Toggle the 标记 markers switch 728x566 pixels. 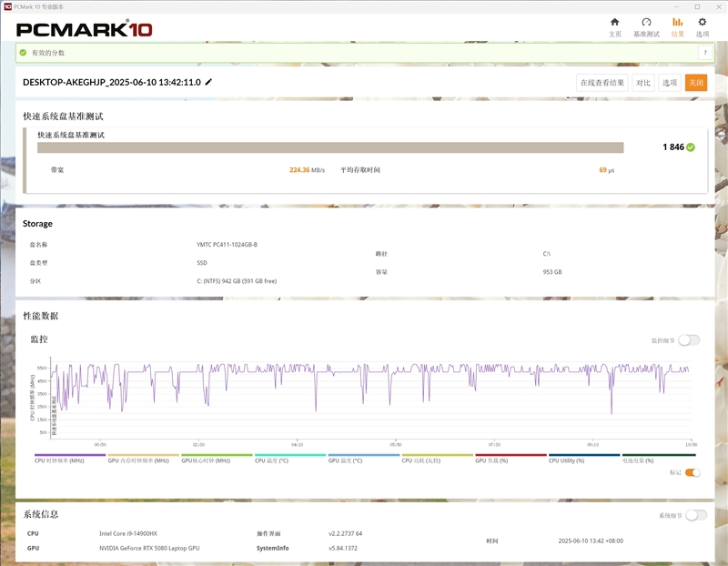coord(693,472)
